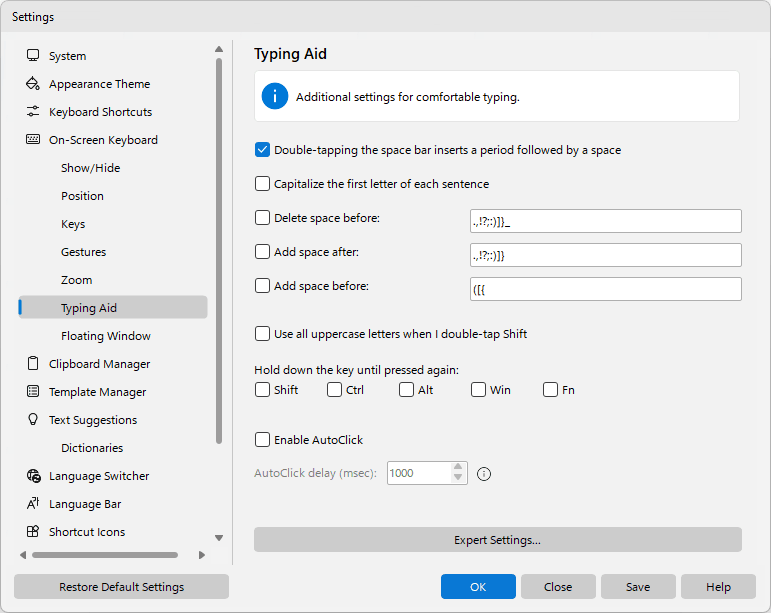Decrease AutoClick delay with down arrow
This screenshot has height=613, width=771.
[458, 478]
